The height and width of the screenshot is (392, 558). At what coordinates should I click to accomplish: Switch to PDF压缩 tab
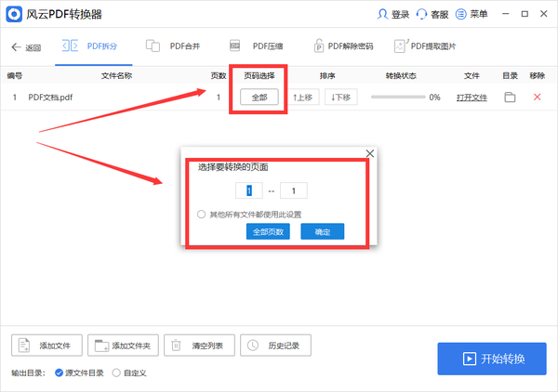coord(262,46)
